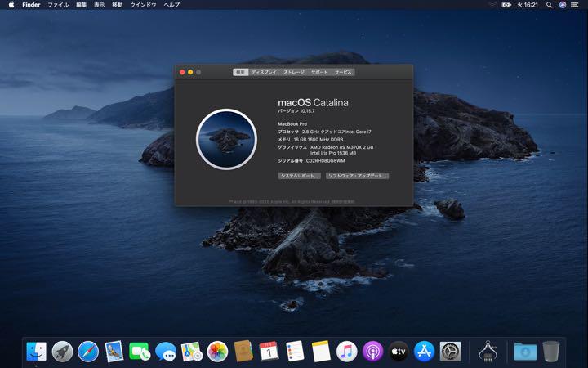
Task: Click the プロセッサ 2.8 GHz line
Action: [x=325, y=132]
